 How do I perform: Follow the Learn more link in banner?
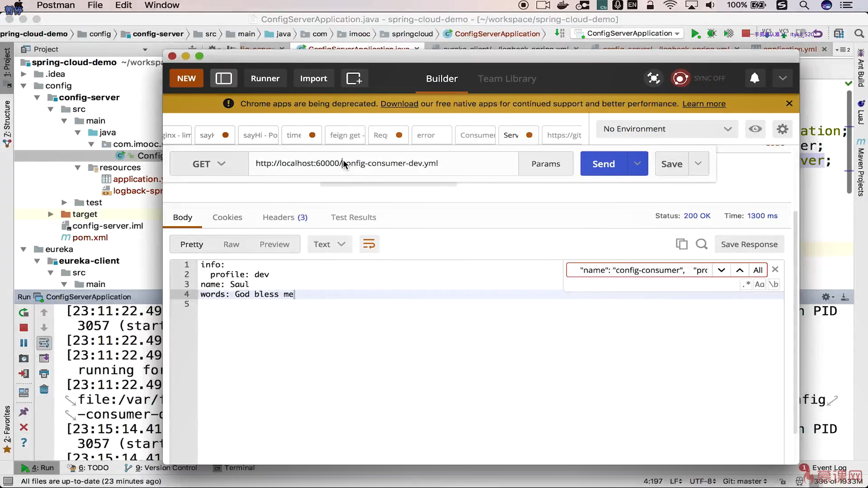(x=703, y=104)
